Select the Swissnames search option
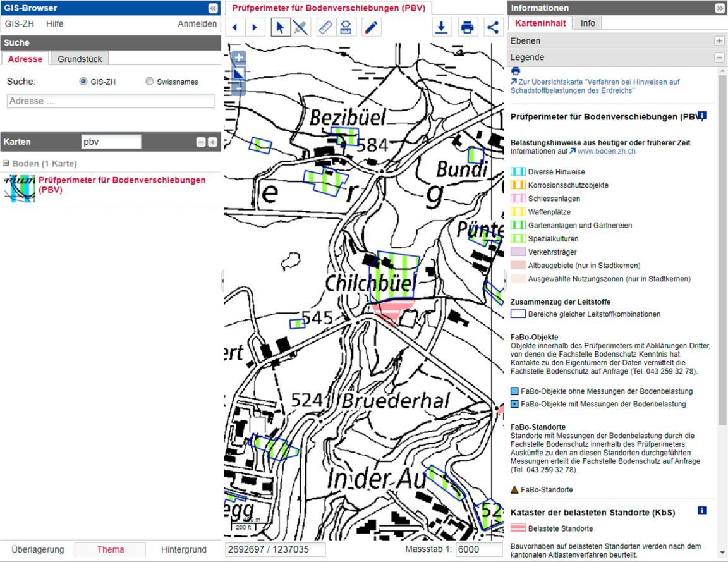The width and height of the screenshot is (728, 562). (150, 82)
